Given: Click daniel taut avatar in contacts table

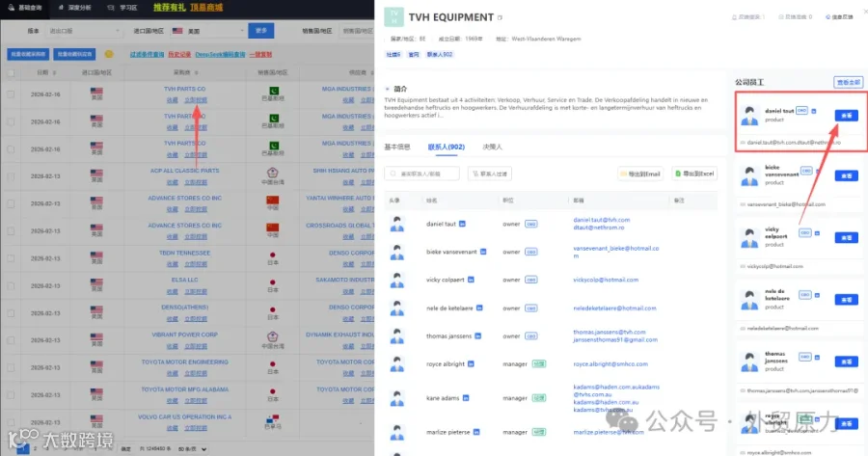Looking at the screenshot, I should coord(397,224).
